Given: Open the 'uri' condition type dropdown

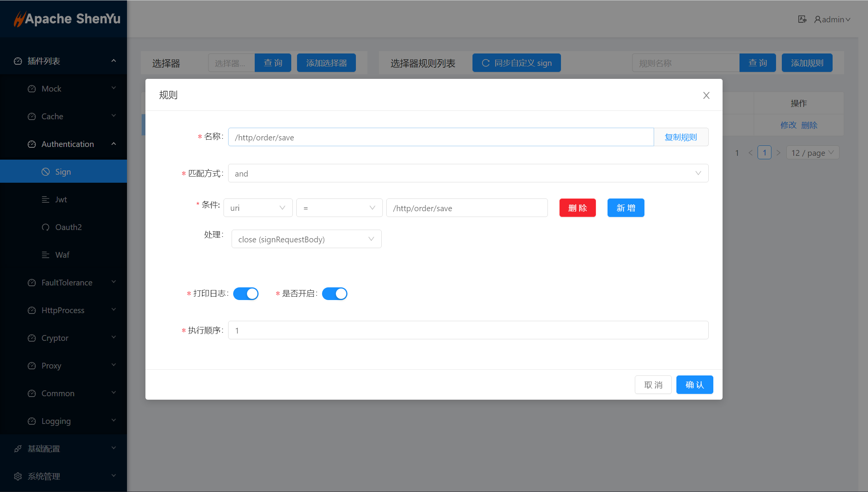Looking at the screenshot, I should [x=258, y=208].
